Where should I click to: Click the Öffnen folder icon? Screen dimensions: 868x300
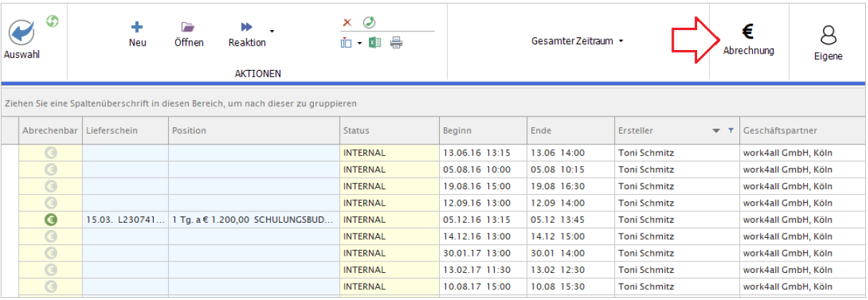click(188, 27)
